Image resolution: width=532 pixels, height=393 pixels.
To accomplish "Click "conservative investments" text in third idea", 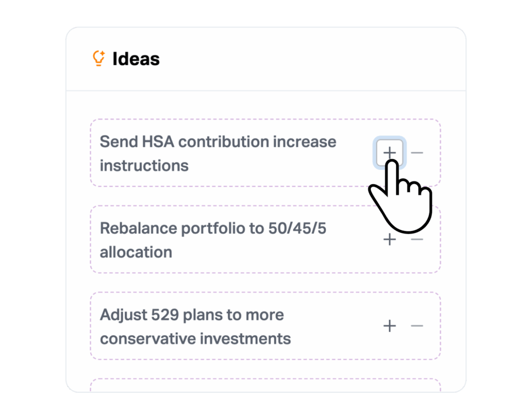I will click(x=195, y=339).
